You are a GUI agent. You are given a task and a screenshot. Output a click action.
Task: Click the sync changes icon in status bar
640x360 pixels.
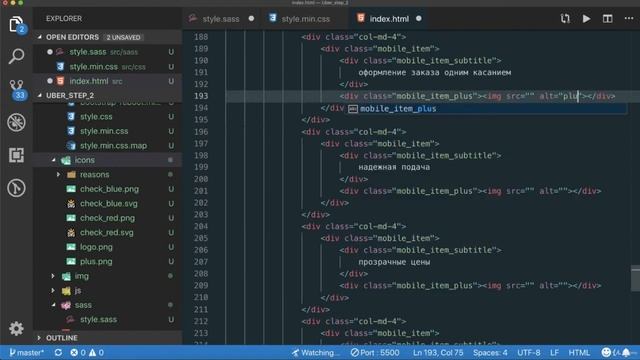click(x=58, y=353)
